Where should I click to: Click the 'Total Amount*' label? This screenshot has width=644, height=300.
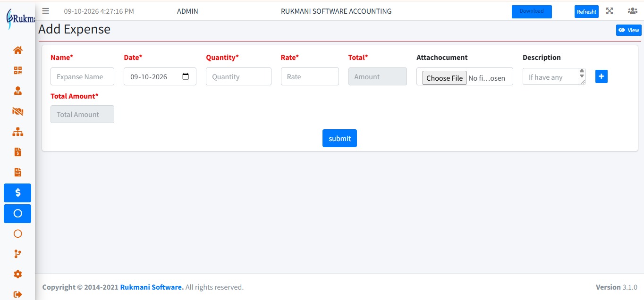[x=74, y=96]
